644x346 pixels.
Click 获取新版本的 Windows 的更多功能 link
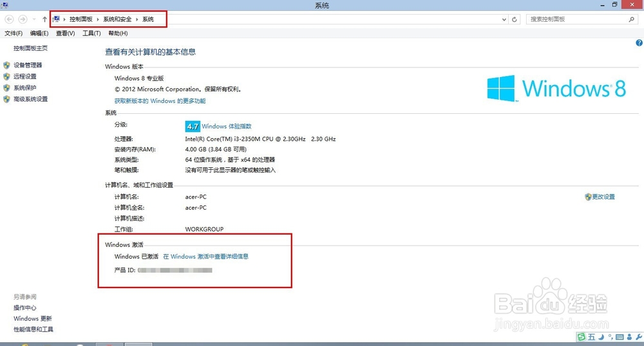tap(160, 101)
